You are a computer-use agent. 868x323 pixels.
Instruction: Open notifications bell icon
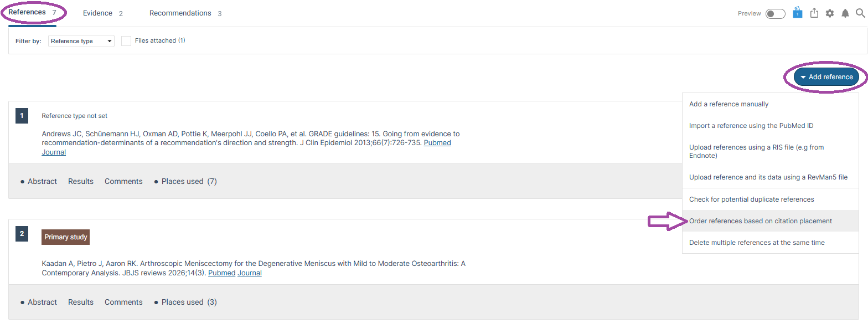(x=845, y=13)
